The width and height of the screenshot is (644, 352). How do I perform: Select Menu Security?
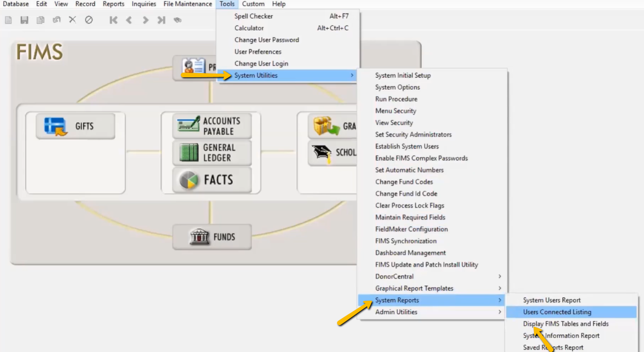click(432, 111)
